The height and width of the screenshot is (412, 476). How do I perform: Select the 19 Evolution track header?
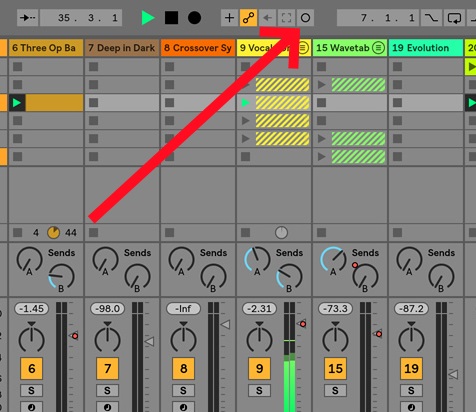point(426,48)
